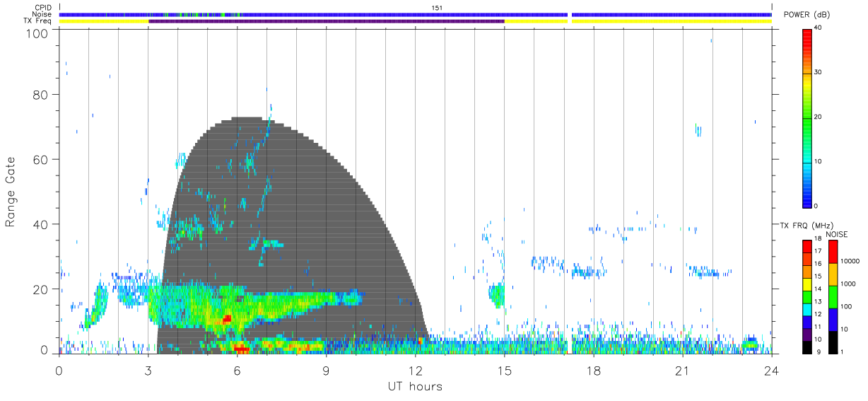868x401 pixels.
Task: Click the 40 label atop POWER colorbar
Action: [x=818, y=28]
